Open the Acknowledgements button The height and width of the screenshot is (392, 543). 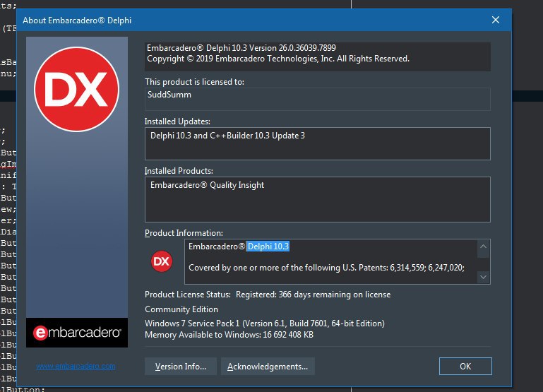click(268, 367)
